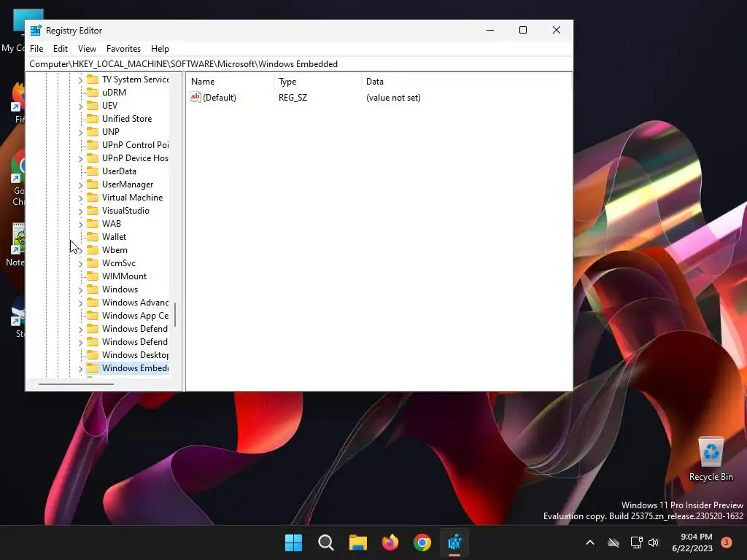Open the Favorites menu
747x560 pixels.
pos(123,49)
